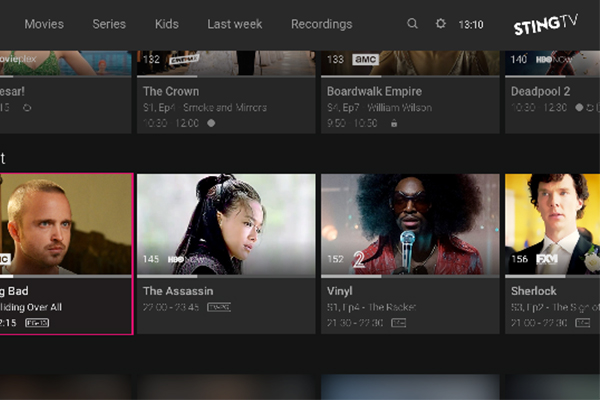Click the restart icon on Deadpool 2
Image resolution: width=600 pixels, height=400 pixels.
(590, 108)
